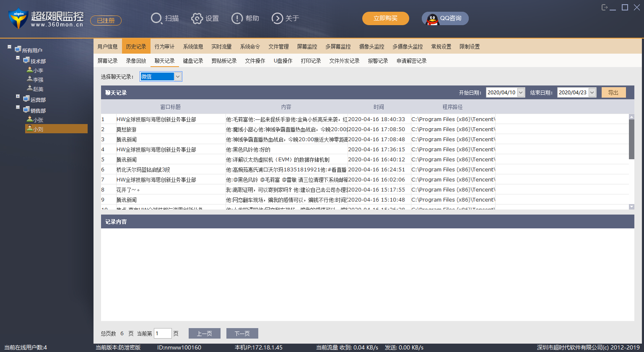The width and height of the screenshot is (644, 352).
Task: Open the end date picker dropdown
Action: [592, 93]
